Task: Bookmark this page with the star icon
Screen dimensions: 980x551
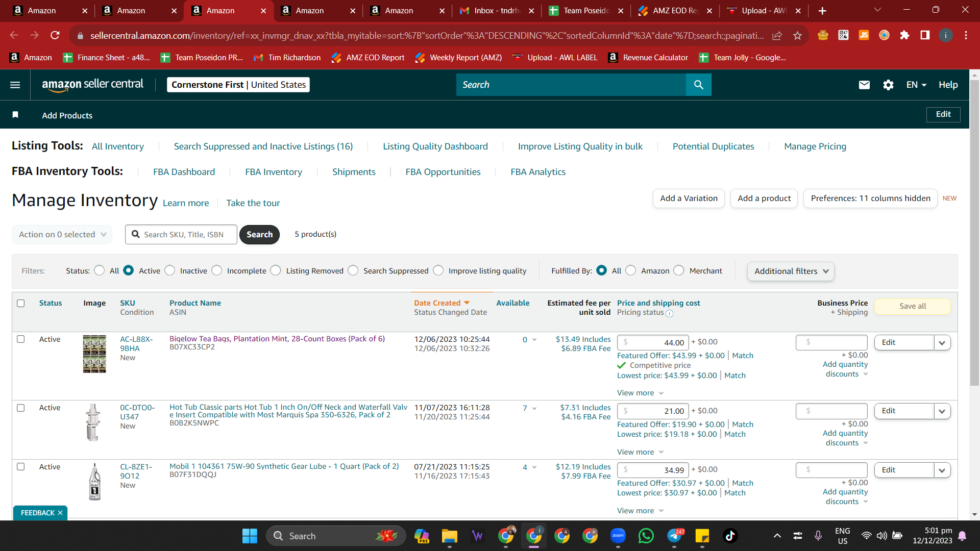Action: tap(797, 35)
